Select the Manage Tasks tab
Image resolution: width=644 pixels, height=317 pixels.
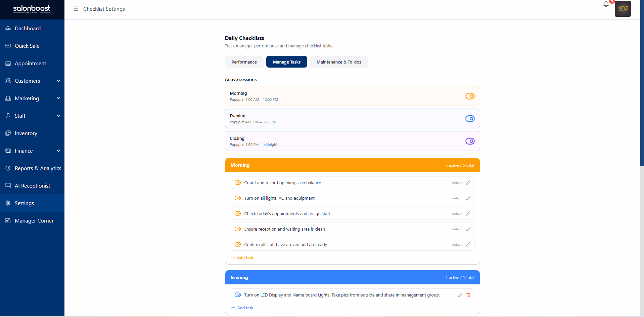287,62
